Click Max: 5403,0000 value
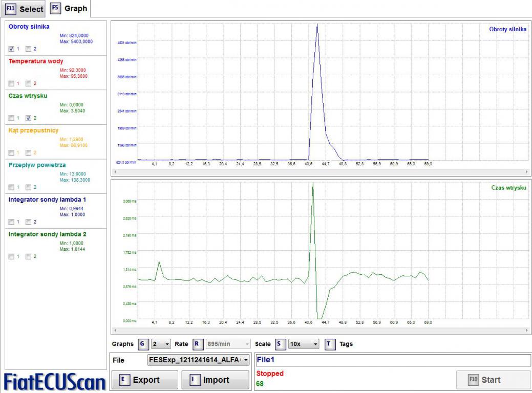Viewport: 532px width, 393px height. [x=76, y=41]
